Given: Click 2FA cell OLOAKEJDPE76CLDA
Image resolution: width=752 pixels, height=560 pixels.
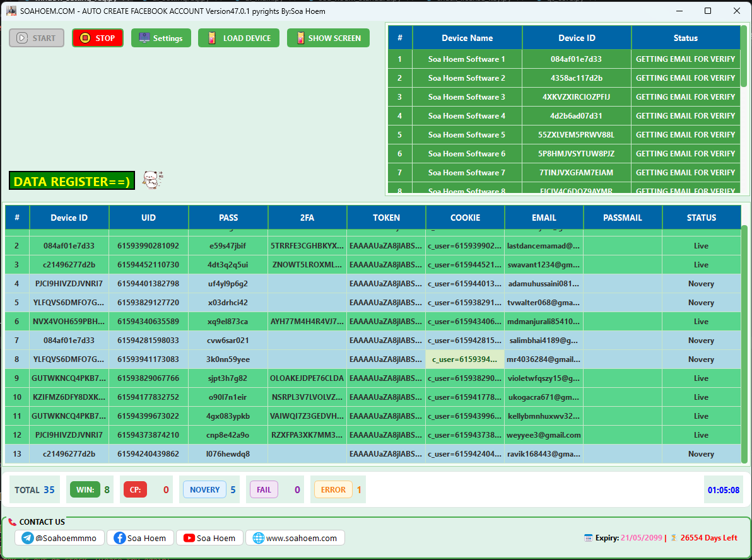Looking at the screenshot, I should (307, 378).
